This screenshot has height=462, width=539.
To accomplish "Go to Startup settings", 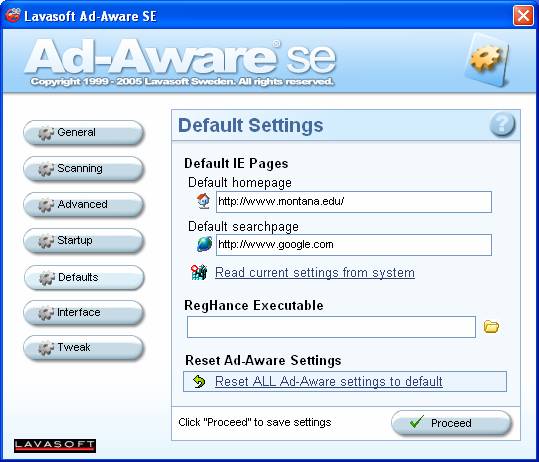I will click(84, 241).
